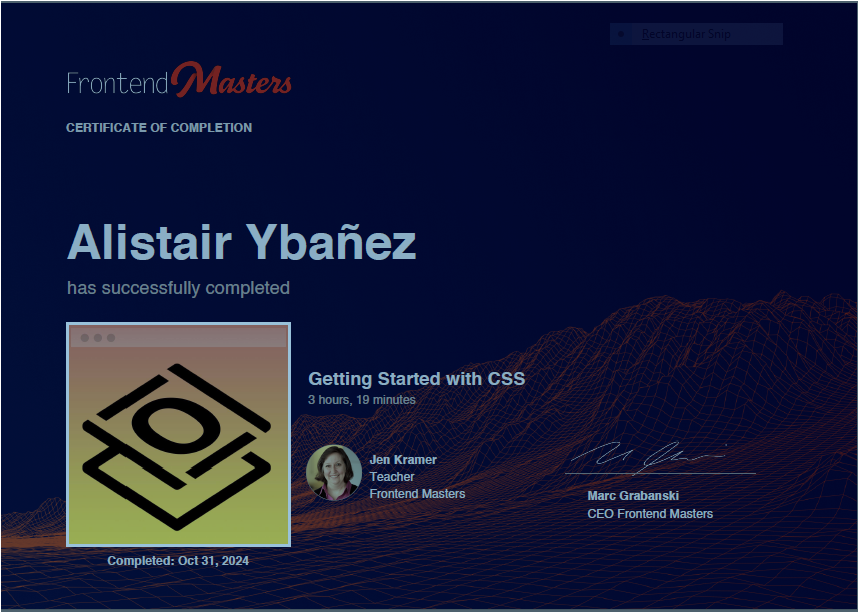Click the Getting Started with CSS course thumbnail
Viewport: 859px width, 613px height.
(x=179, y=434)
